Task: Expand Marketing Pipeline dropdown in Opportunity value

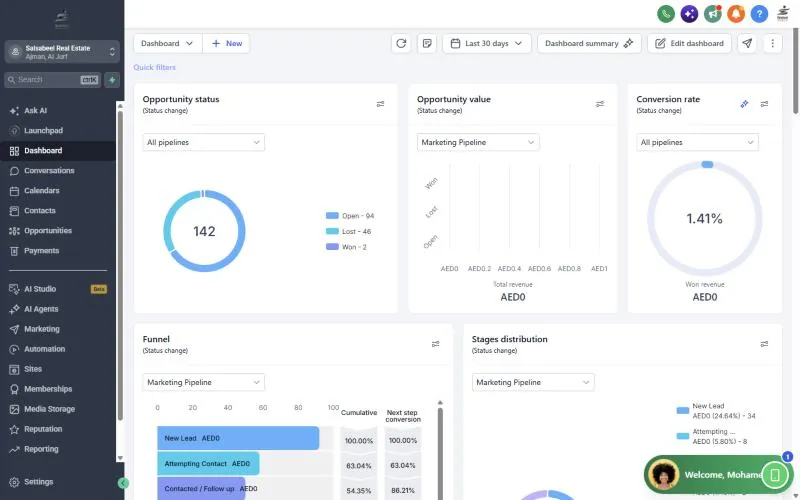Action: click(x=478, y=142)
